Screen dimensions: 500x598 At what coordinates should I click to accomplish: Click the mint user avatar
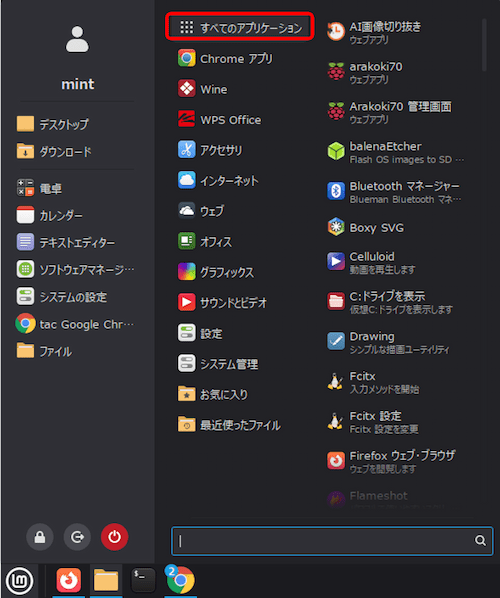tap(77, 39)
